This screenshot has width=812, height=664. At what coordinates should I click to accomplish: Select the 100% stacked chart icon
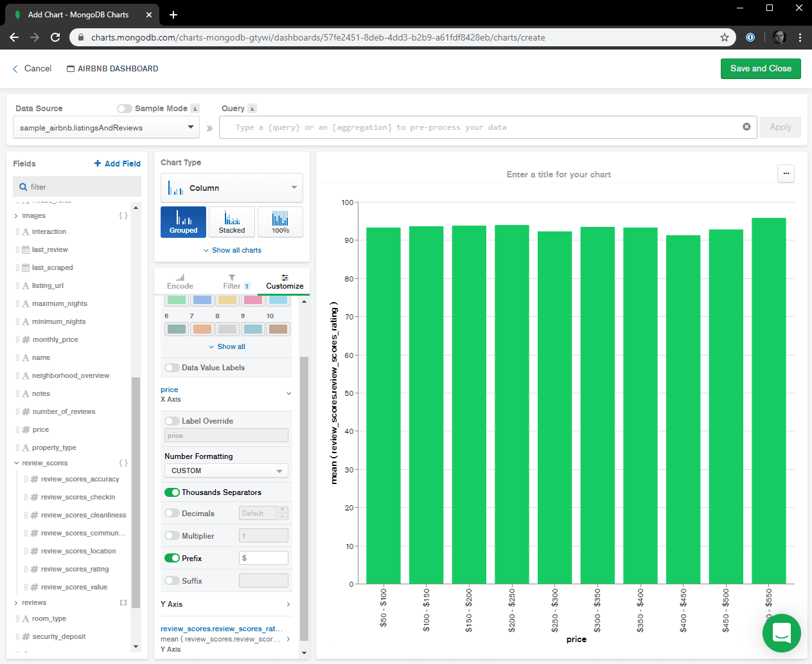(x=280, y=222)
